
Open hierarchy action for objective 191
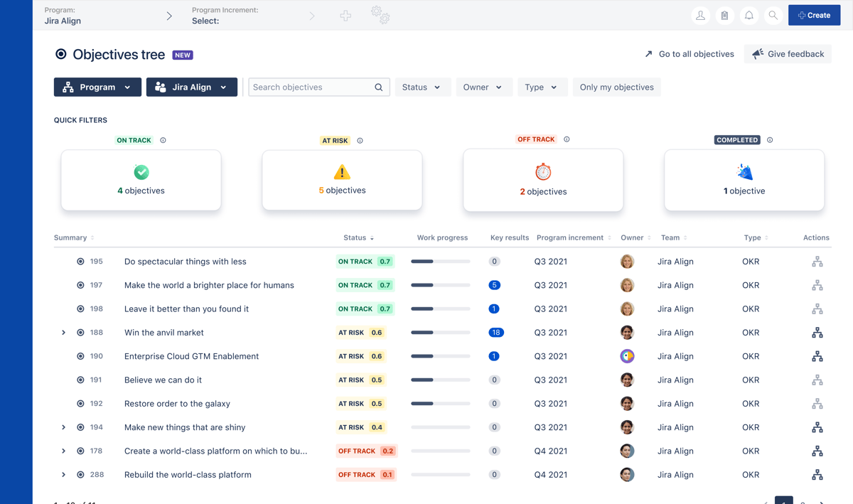click(817, 380)
